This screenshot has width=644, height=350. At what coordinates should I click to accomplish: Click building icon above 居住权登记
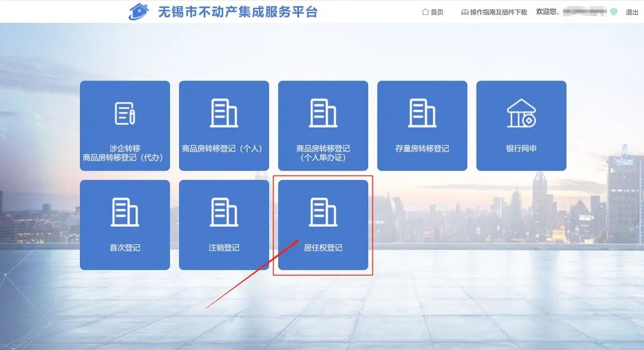pyautogui.click(x=323, y=212)
